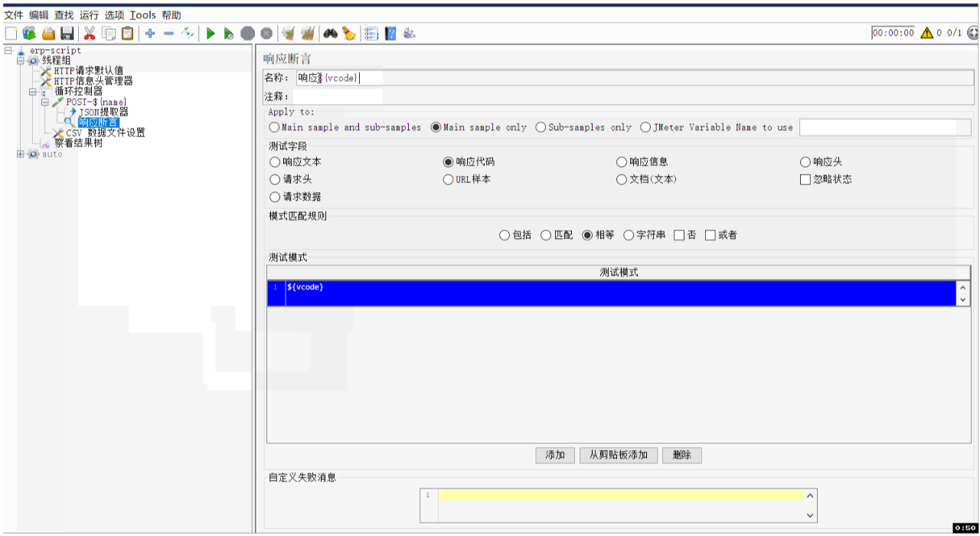Click the 添加 button
The width and height of the screenshot is (980, 536).
(x=555, y=455)
